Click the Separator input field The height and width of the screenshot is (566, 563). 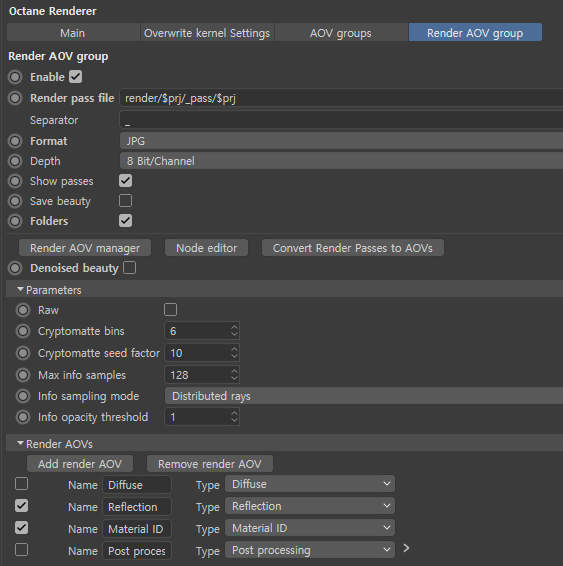(x=341, y=120)
